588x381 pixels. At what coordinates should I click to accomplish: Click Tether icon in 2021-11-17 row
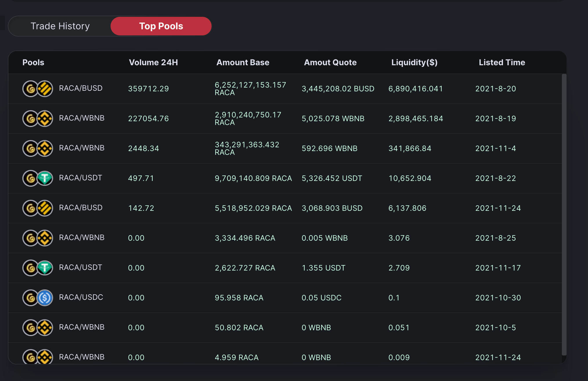pos(45,268)
